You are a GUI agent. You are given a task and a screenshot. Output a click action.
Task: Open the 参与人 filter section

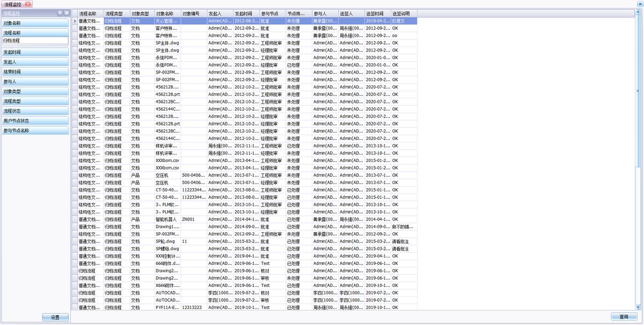(35, 82)
